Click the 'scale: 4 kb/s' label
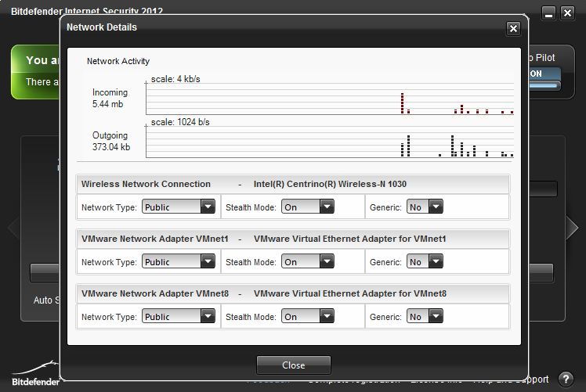This screenshot has height=392, width=586. [175, 79]
